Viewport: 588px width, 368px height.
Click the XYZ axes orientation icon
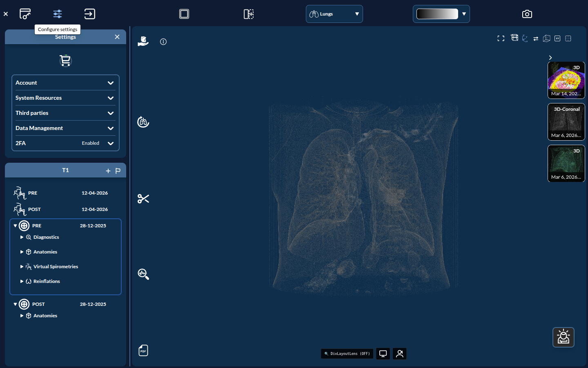pos(525,38)
